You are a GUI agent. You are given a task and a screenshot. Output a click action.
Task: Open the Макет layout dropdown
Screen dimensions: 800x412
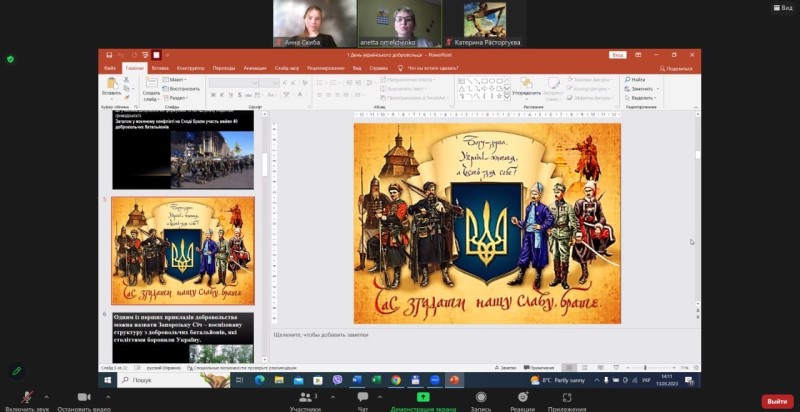pos(175,80)
